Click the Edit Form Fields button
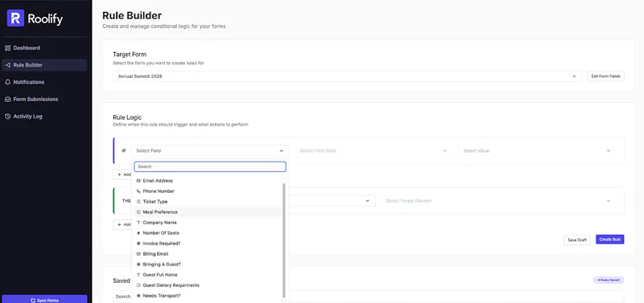 pyautogui.click(x=606, y=76)
